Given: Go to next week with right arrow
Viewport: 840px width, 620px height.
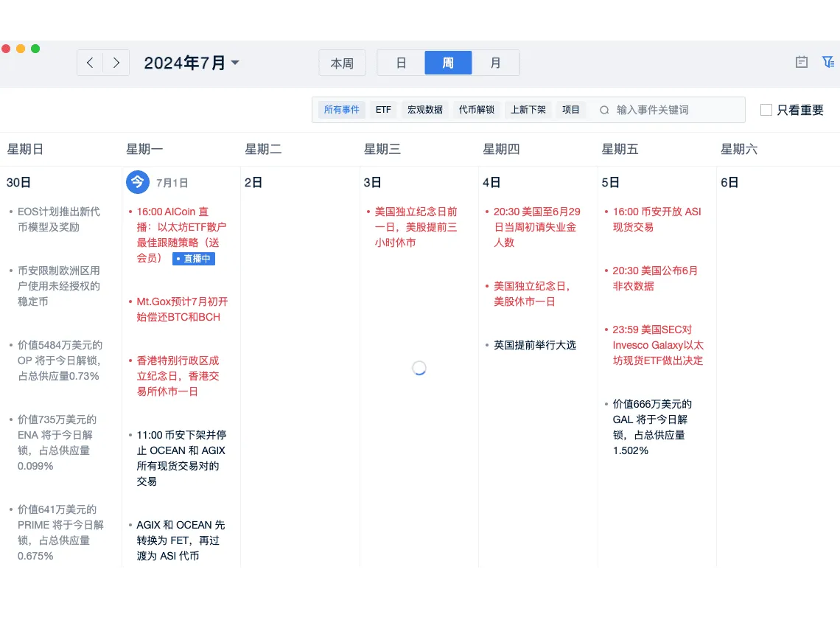Looking at the screenshot, I should tap(116, 63).
